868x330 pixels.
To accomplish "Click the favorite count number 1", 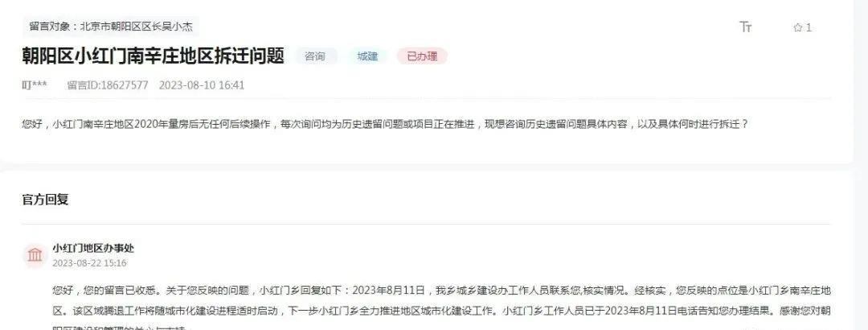I will tap(809, 27).
